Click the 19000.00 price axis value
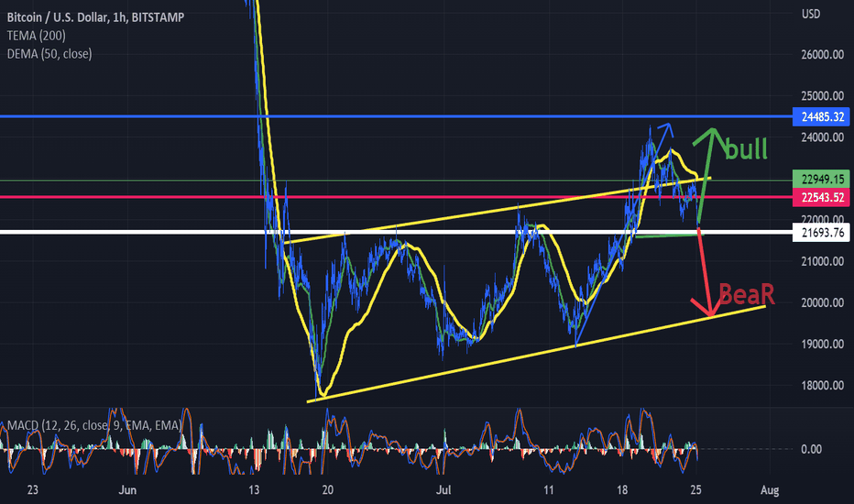 823,345
